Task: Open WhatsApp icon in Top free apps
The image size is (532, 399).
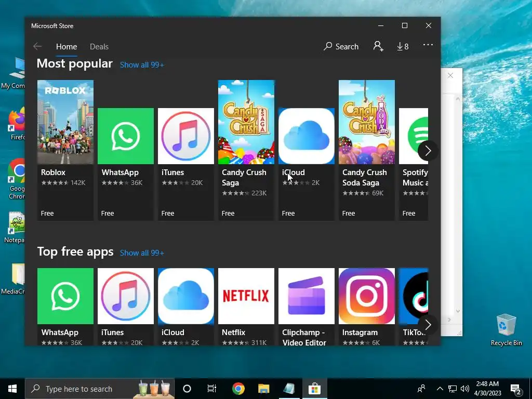Action: [65, 296]
